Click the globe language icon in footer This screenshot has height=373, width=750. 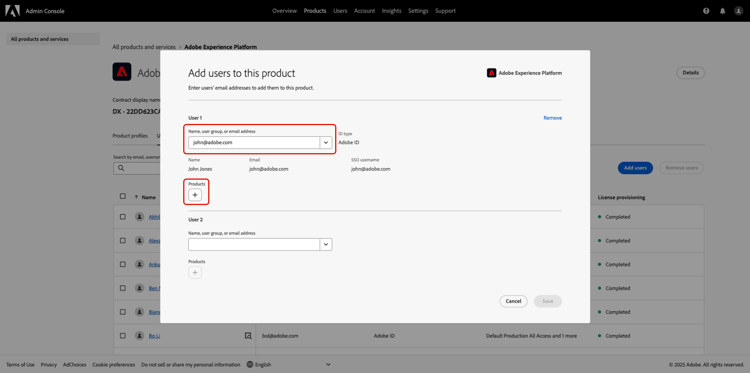pos(250,364)
